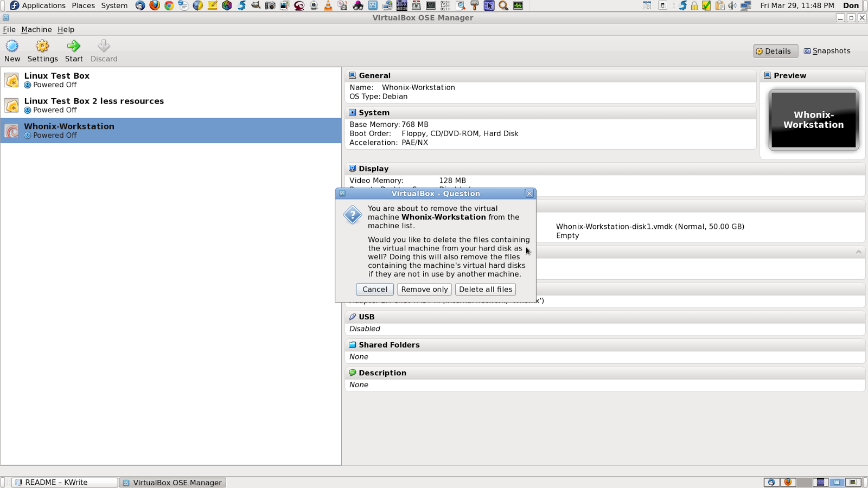Click the Delete all files button
868x488 pixels.
click(485, 289)
